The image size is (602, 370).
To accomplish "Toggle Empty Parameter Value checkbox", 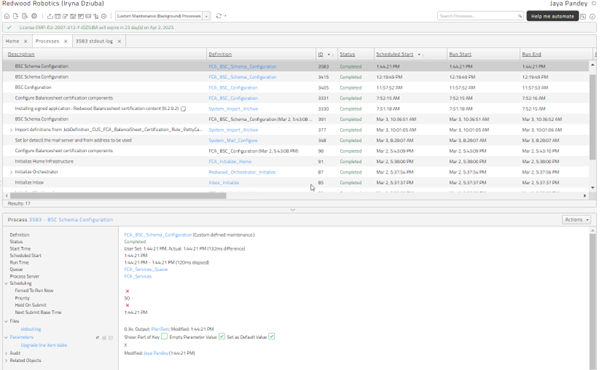I will click(222, 337).
